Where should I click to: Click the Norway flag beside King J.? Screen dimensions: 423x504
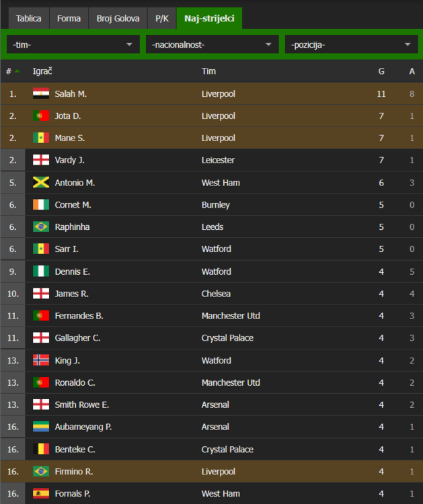click(x=41, y=360)
